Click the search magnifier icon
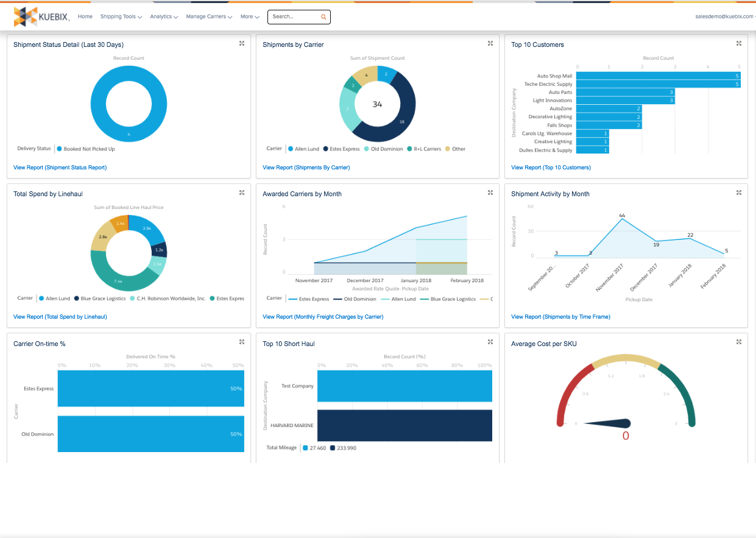This screenshot has height=538, width=756. pos(323,17)
